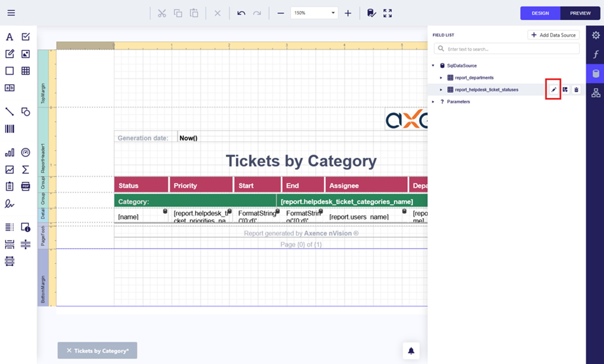
Task: Open the zoom level dropdown
Action: (333, 13)
